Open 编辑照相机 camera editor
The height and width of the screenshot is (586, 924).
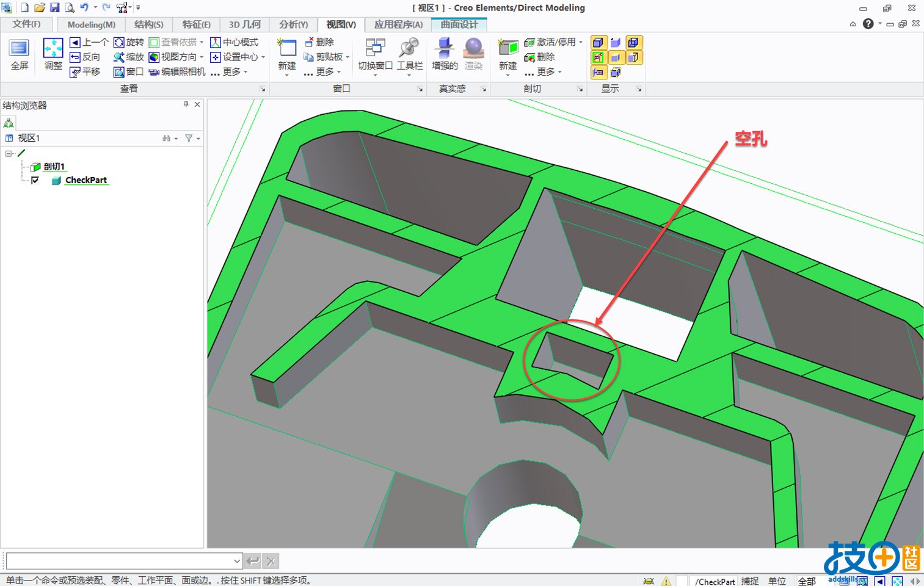tap(177, 71)
